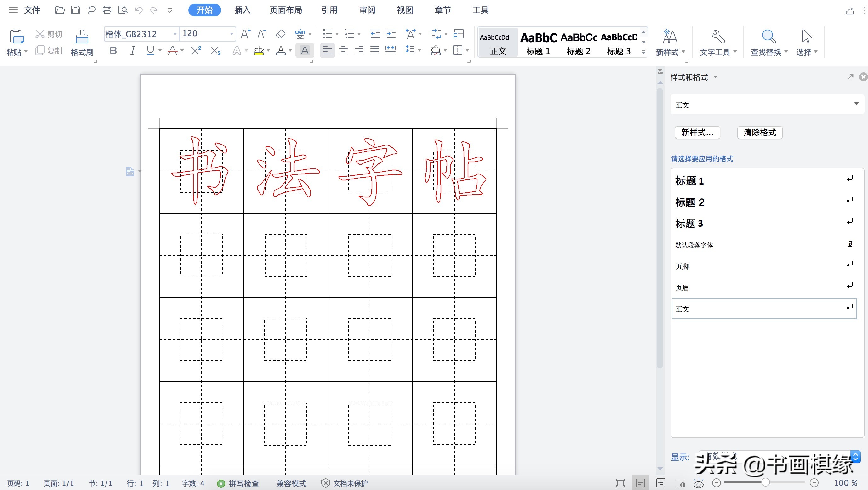Increase font size with A+ icon
The height and width of the screenshot is (490, 868).
(x=245, y=34)
